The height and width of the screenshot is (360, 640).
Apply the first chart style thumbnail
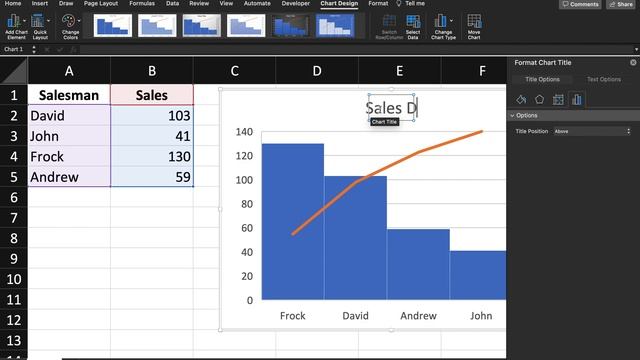tap(113, 26)
